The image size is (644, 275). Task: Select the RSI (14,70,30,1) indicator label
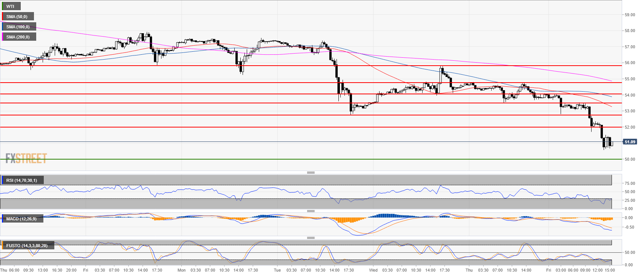point(22,180)
